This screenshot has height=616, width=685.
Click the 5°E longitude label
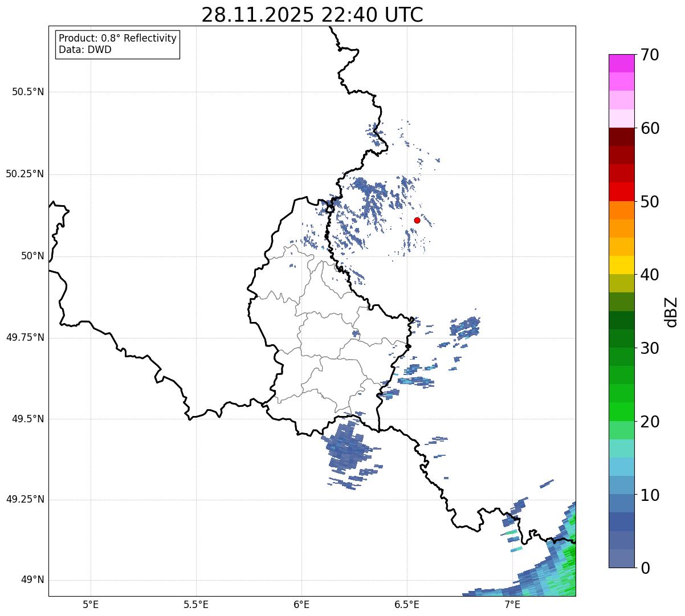point(91,604)
